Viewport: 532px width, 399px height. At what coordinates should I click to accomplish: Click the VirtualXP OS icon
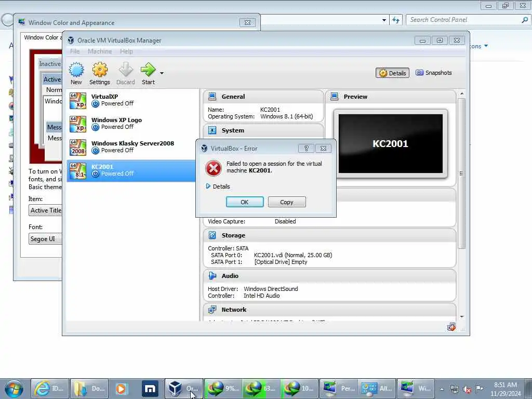click(x=78, y=100)
